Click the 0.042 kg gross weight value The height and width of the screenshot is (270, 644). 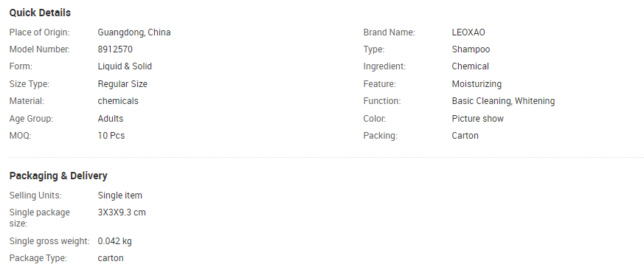coord(114,241)
